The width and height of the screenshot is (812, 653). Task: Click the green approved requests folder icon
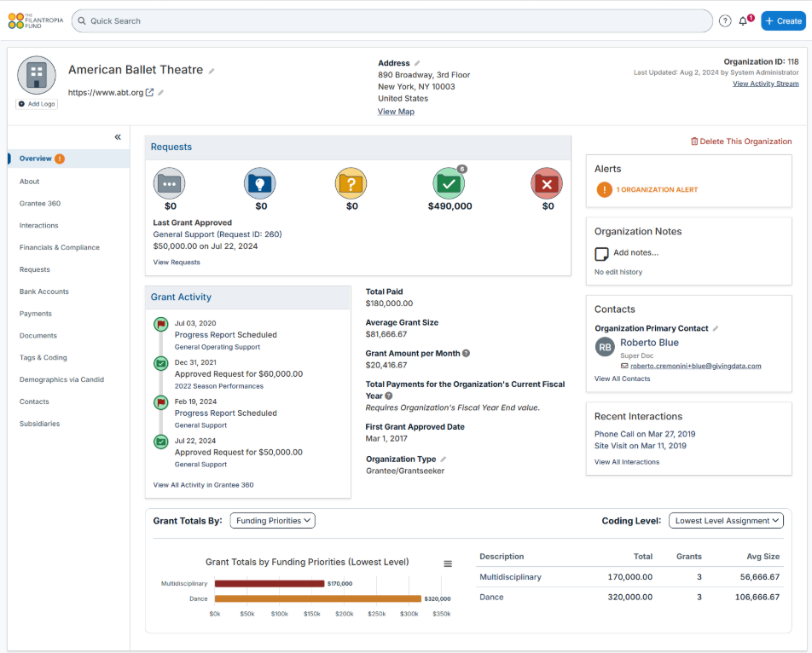click(x=449, y=183)
